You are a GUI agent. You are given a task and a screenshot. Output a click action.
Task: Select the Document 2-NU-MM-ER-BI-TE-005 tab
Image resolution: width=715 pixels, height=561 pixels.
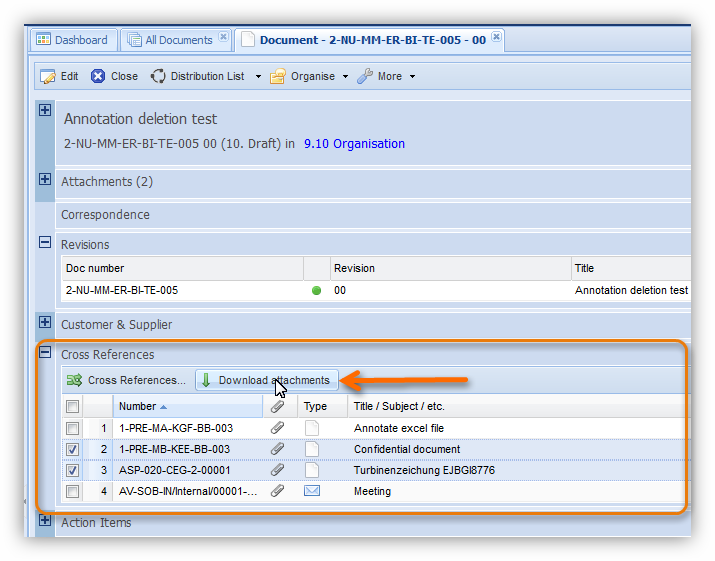tap(369, 40)
